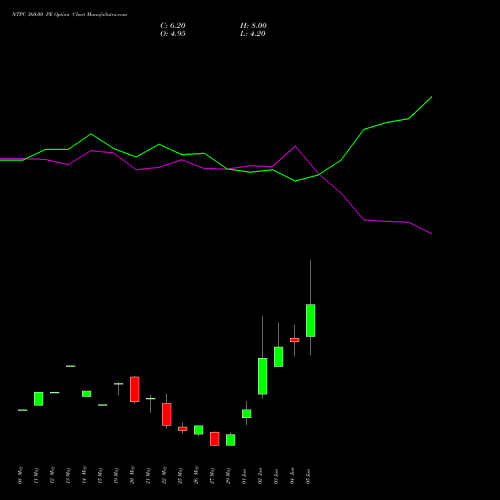Click the close value C: 6.20

tap(173, 26)
